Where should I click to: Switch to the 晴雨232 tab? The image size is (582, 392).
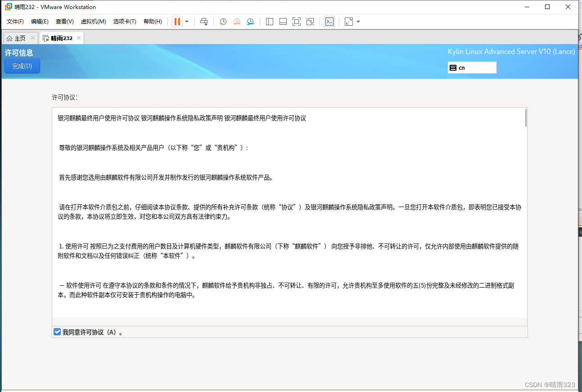[x=62, y=38]
